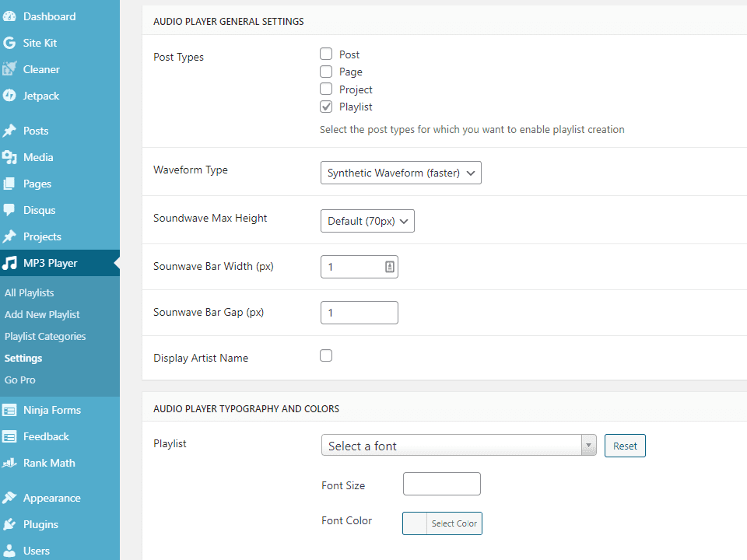Uncheck the Playlist post type
Screen dimensions: 747x560
[326, 106]
